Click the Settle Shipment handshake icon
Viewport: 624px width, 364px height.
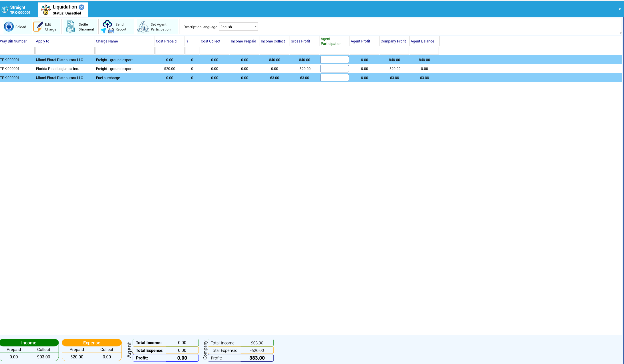tap(70, 26)
